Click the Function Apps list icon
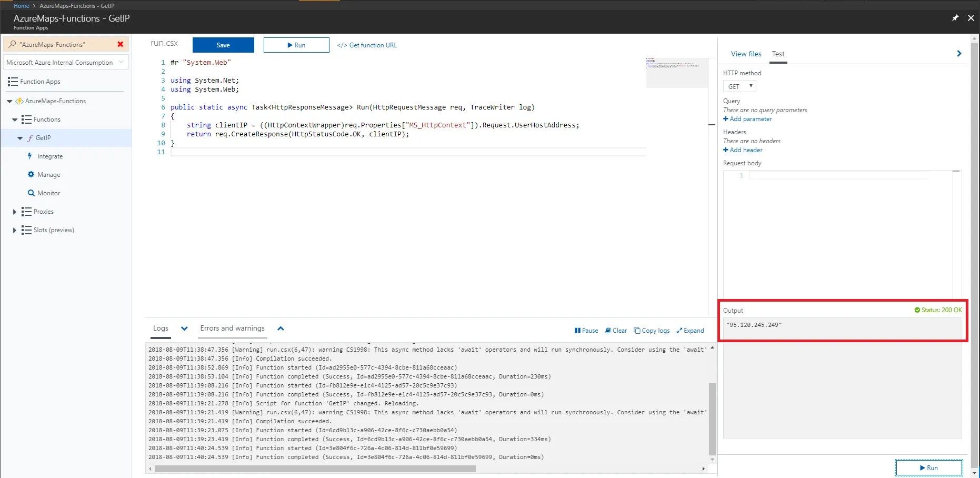The width and height of the screenshot is (980, 478). coord(13,82)
